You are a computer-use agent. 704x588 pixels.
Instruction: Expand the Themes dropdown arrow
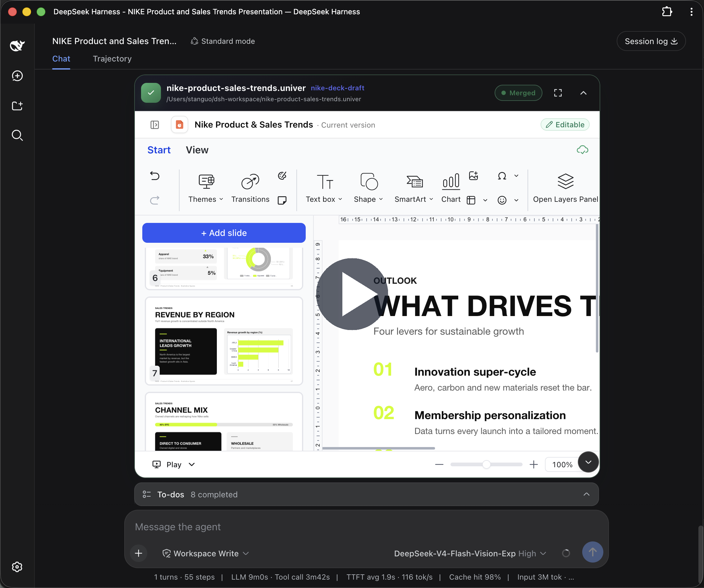click(221, 199)
